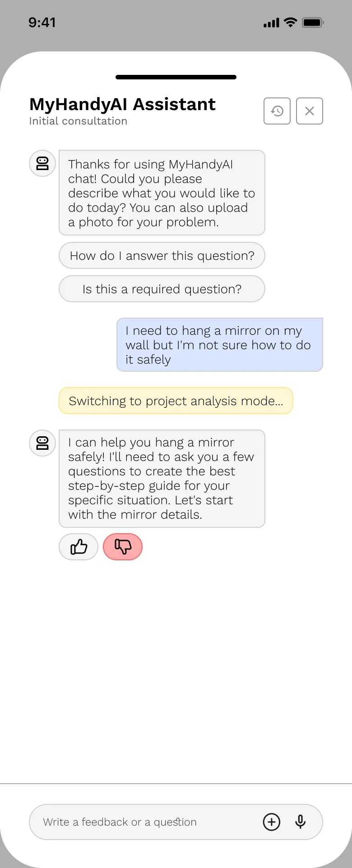Select "Is this a required question?" suggestion
The image size is (352, 868).
(162, 289)
